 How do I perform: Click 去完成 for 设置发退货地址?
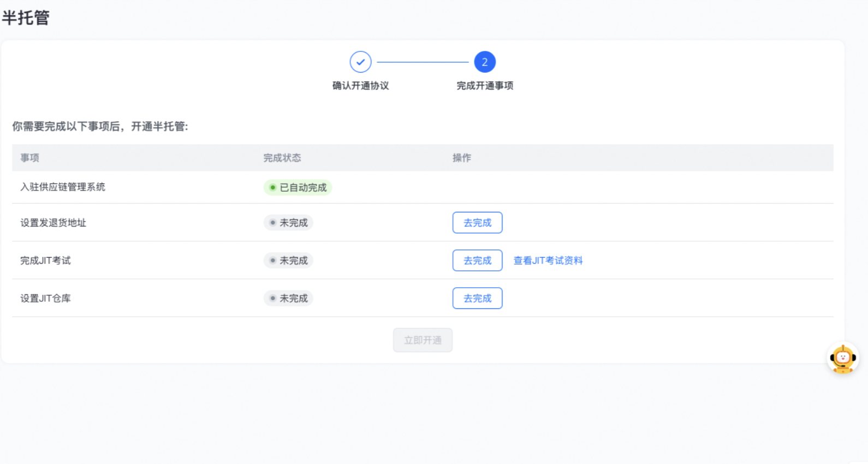pos(477,223)
